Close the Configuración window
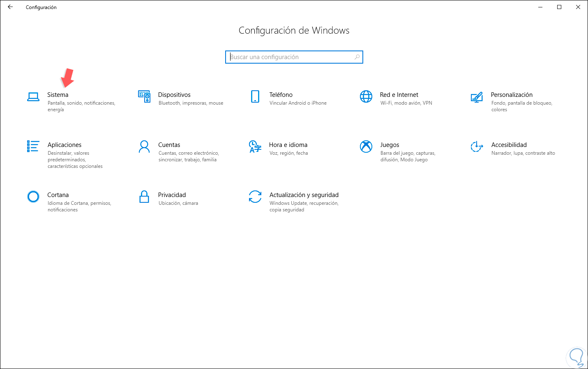Viewport: 588px width, 369px height. 578,7
